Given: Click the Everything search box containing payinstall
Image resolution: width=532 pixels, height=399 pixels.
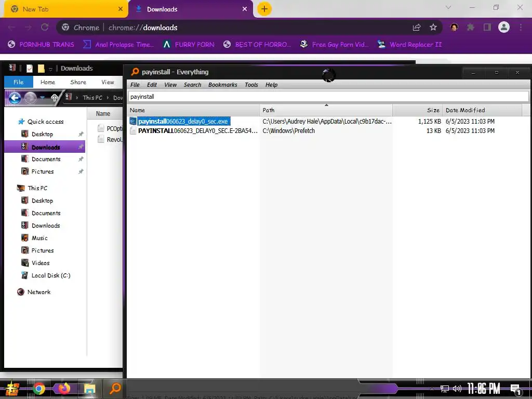Looking at the screenshot, I should 328,97.
